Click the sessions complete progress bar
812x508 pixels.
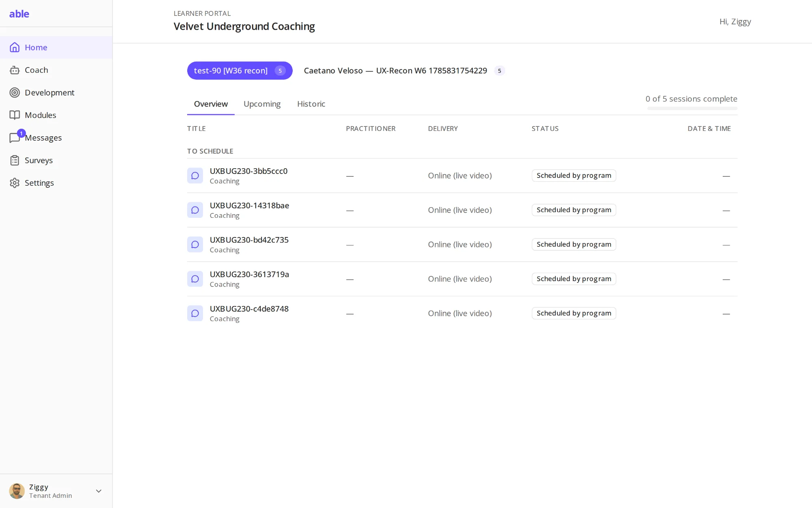692,109
